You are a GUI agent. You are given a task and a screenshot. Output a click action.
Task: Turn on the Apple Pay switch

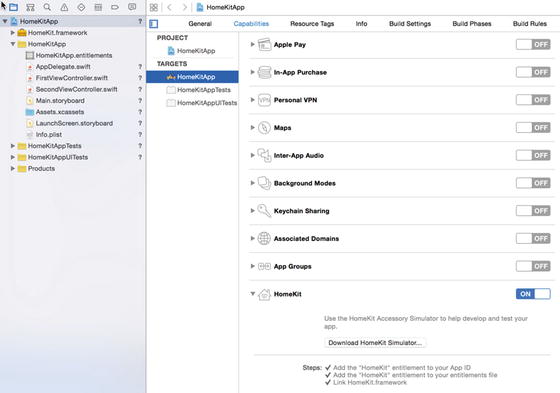pos(533,45)
